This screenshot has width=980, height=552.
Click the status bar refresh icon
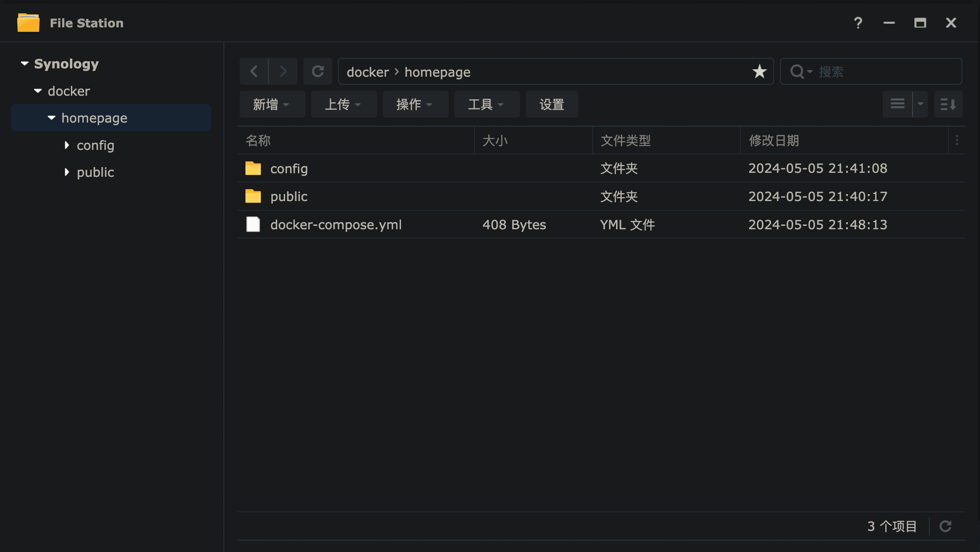(945, 526)
